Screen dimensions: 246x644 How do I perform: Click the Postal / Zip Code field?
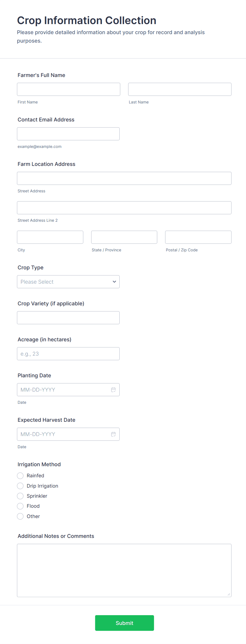198,237
